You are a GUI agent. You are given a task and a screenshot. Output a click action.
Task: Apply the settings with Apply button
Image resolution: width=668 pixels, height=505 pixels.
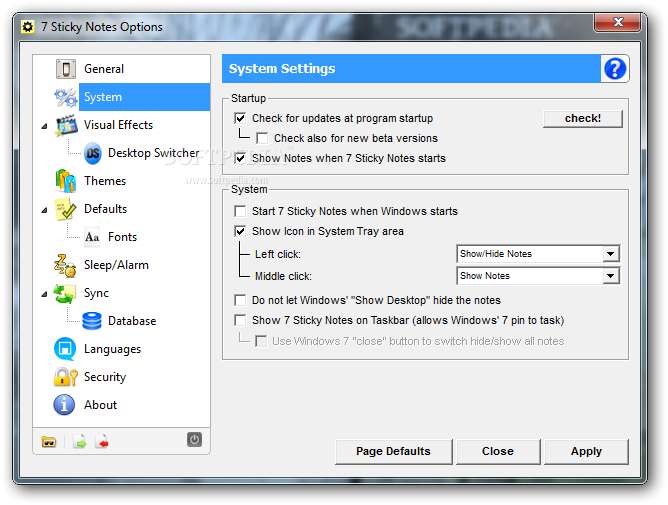point(586,451)
